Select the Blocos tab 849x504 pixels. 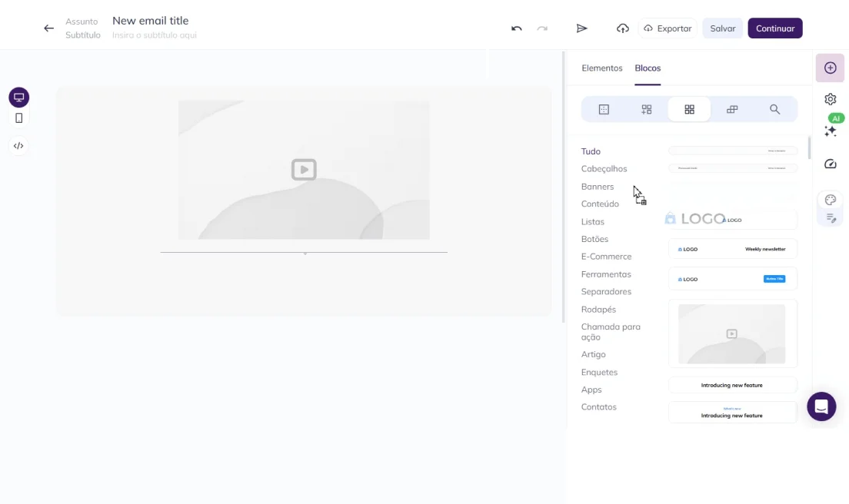pos(648,68)
